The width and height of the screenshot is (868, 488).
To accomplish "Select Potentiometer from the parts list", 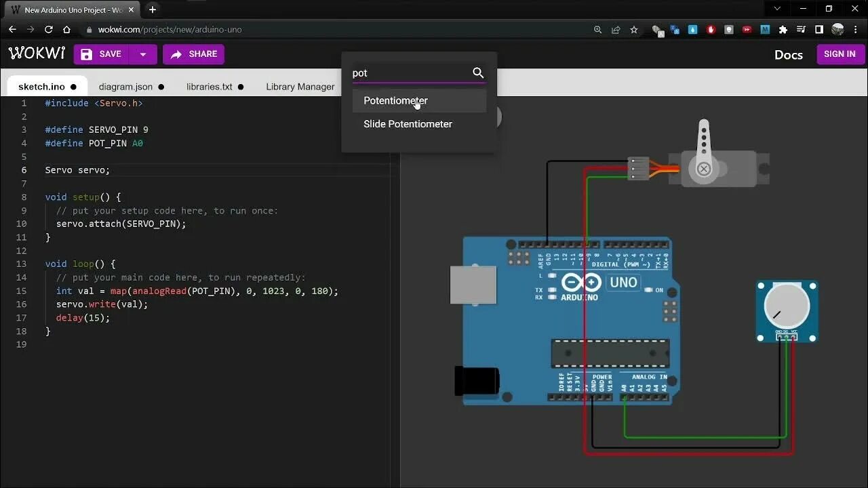I will point(419,100).
